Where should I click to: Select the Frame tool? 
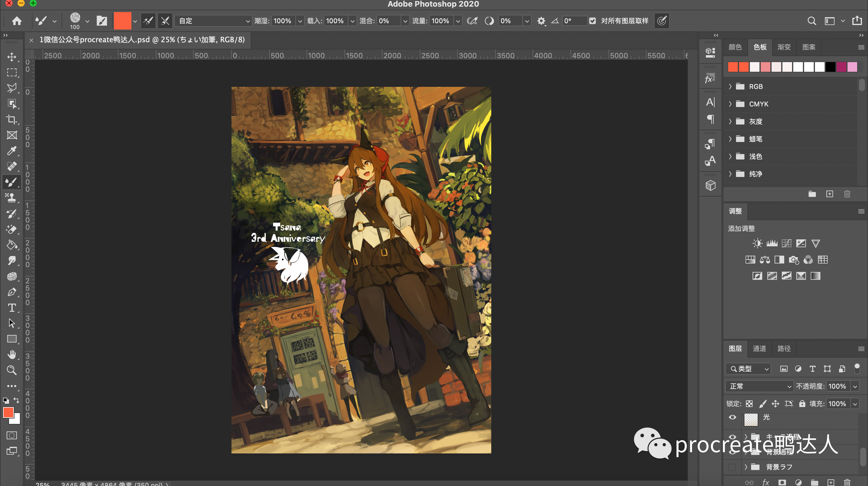(12, 135)
